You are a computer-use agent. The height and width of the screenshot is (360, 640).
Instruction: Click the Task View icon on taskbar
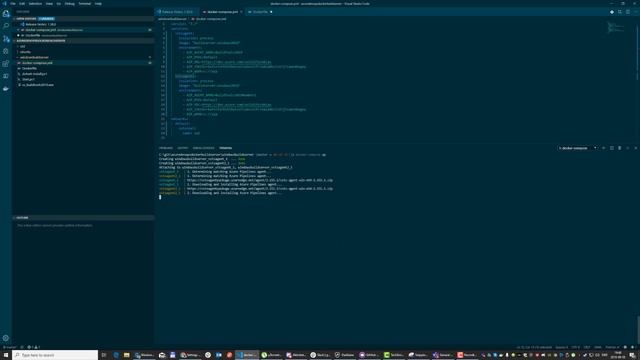click(x=104, y=355)
